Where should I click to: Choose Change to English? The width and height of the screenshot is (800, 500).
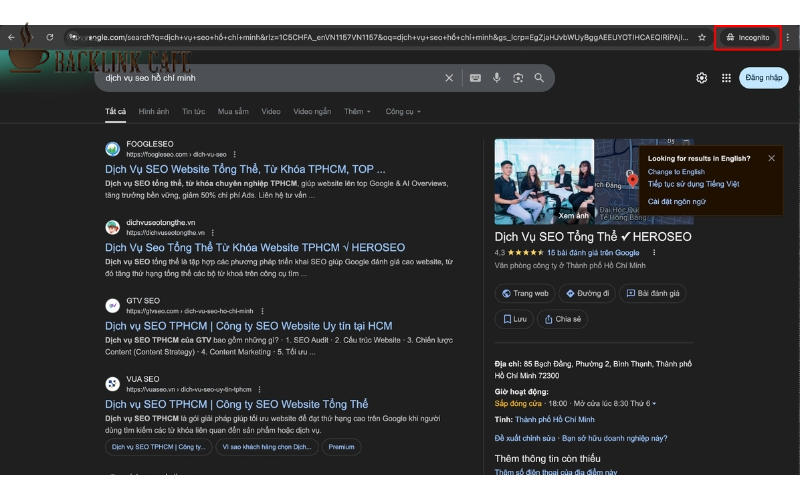click(676, 172)
